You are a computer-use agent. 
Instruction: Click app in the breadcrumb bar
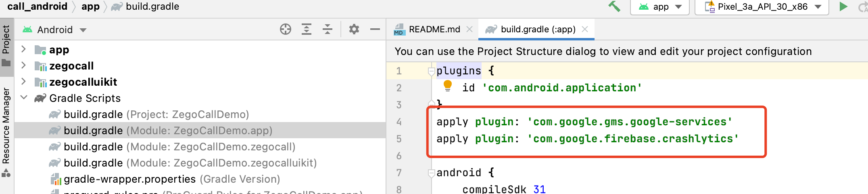click(x=90, y=6)
